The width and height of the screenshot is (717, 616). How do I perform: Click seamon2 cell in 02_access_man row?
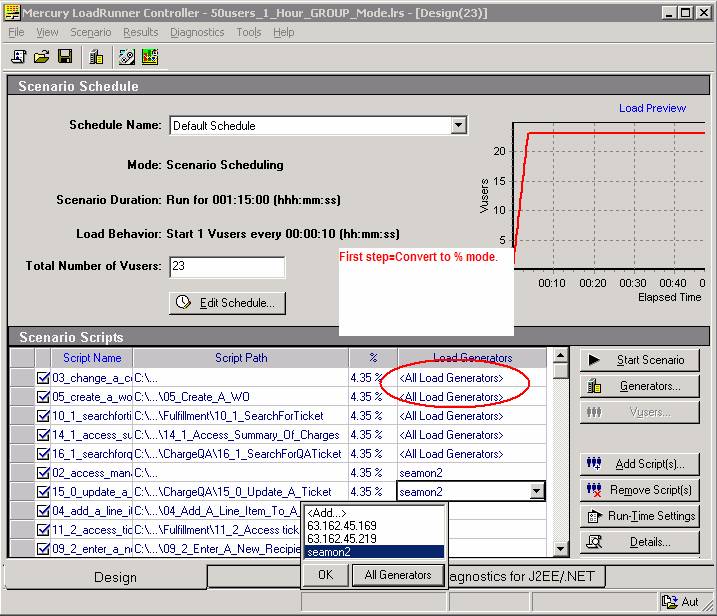pyautogui.click(x=471, y=472)
